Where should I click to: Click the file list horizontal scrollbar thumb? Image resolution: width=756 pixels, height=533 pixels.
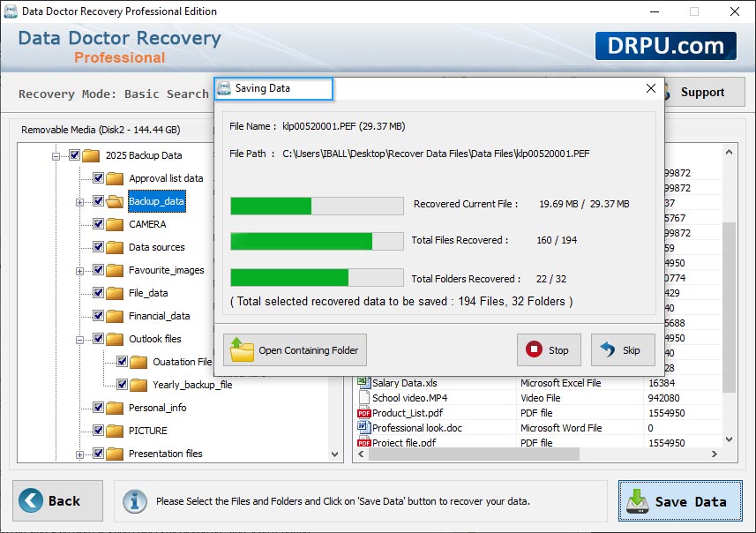pos(474,454)
